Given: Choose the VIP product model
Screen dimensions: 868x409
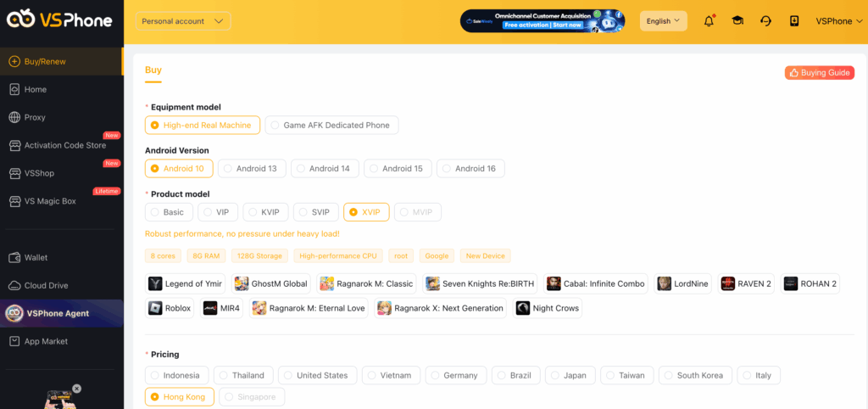Looking at the screenshot, I should [x=218, y=212].
